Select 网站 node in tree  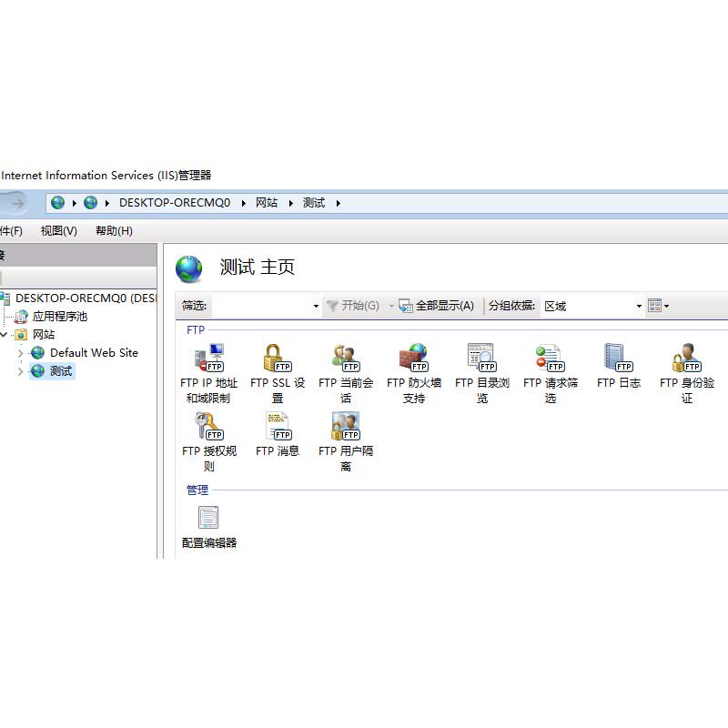(43, 334)
